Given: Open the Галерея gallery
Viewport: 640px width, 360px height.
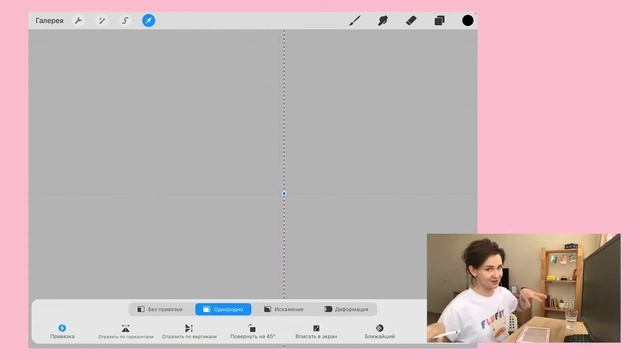Looking at the screenshot, I should [x=49, y=20].
